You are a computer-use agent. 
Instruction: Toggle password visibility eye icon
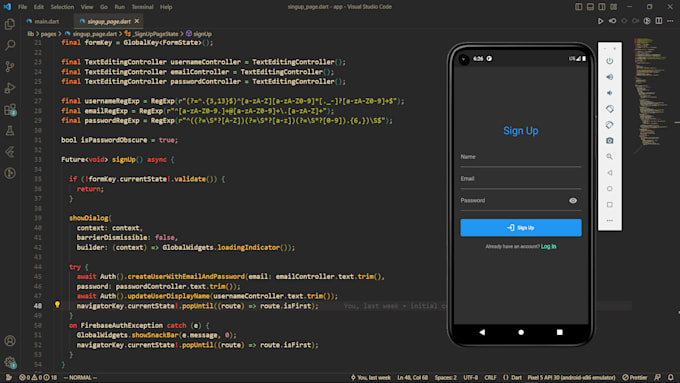[x=572, y=200]
